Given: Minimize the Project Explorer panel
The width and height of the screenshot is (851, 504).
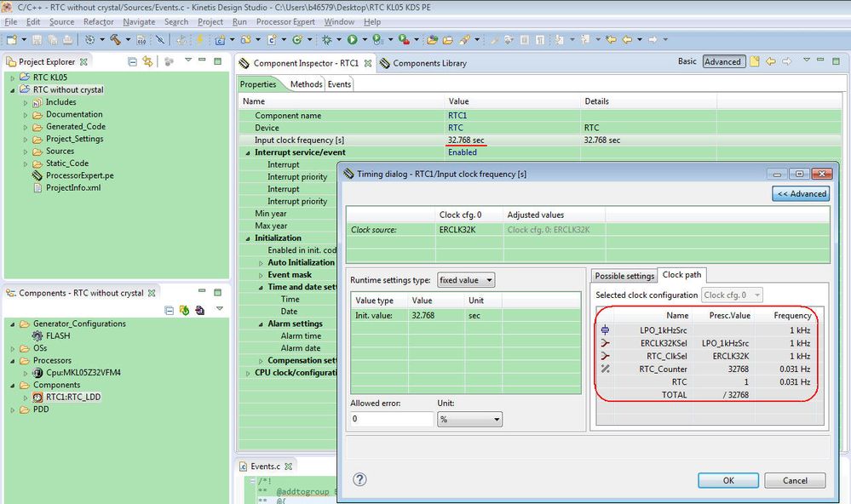Looking at the screenshot, I should point(202,60).
